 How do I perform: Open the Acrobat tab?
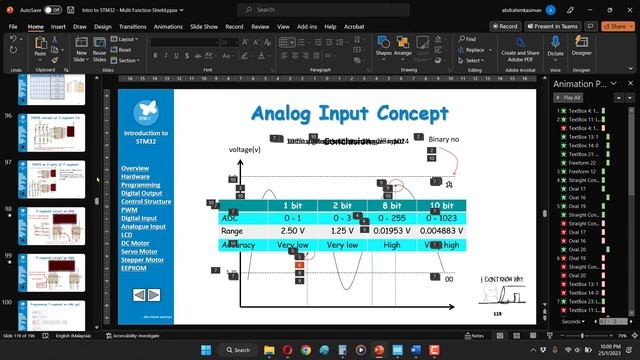(354, 27)
